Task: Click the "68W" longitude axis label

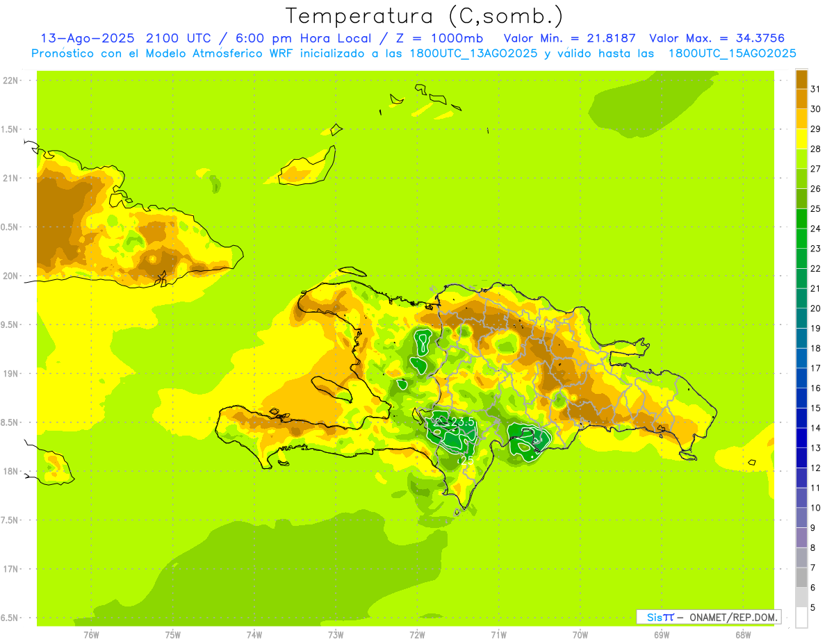Action: pyautogui.click(x=743, y=635)
